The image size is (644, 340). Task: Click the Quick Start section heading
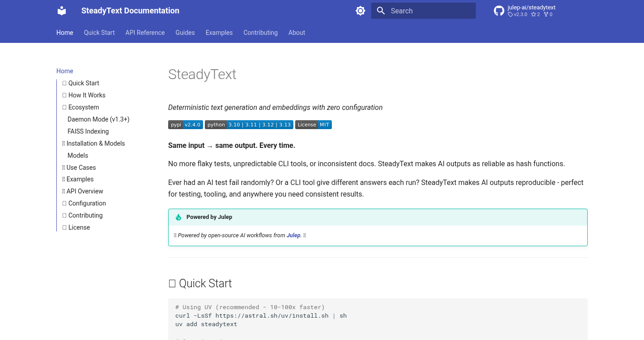tap(200, 283)
